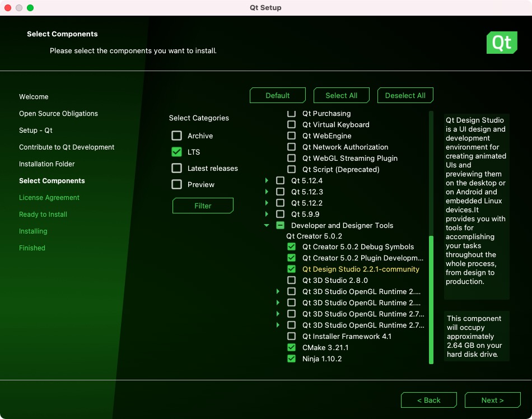The image size is (532, 419).
Task: Click the Deselect All button
Action: point(405,95)
